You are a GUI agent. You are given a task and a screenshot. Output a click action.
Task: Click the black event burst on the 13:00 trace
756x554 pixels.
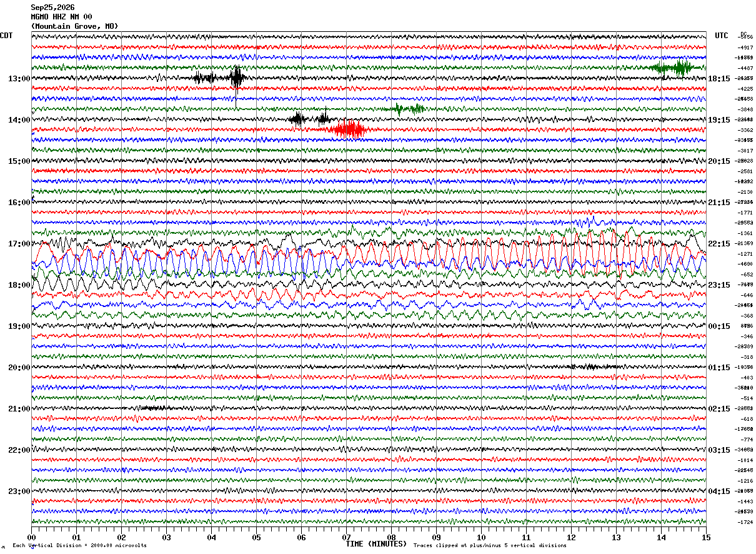pyautogui.click(x=221, y=78)
